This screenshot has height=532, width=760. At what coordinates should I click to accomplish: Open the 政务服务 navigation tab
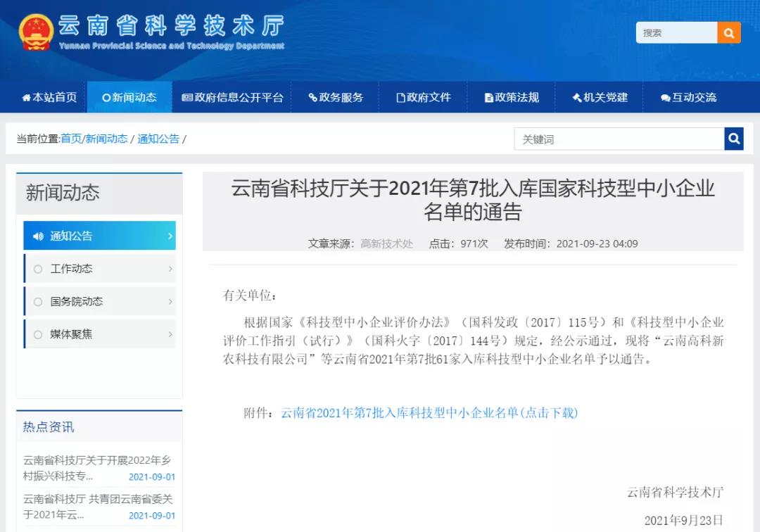click(x=336, y=97)
